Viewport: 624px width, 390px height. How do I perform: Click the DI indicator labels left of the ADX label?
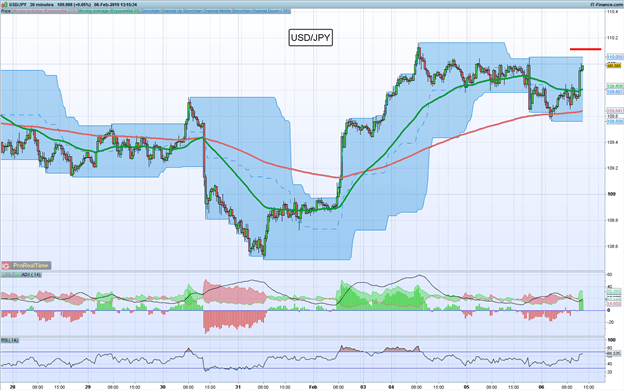pos(10,275)
